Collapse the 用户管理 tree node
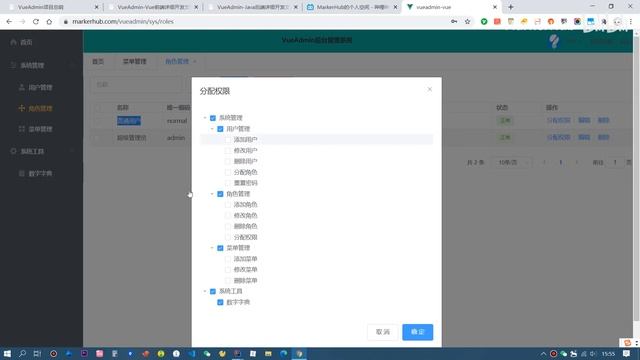 [x=212, y=129]
